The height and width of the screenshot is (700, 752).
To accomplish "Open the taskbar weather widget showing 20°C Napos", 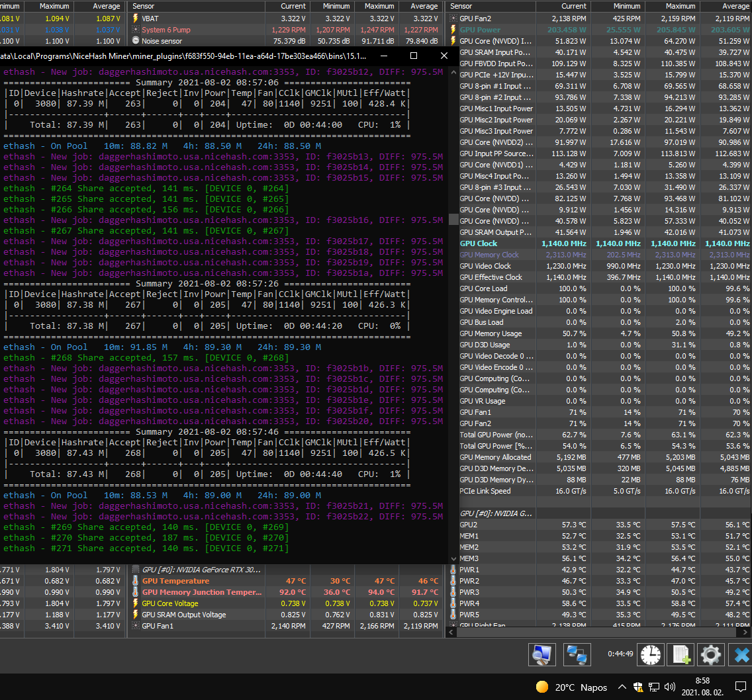I will click(571, 687).
